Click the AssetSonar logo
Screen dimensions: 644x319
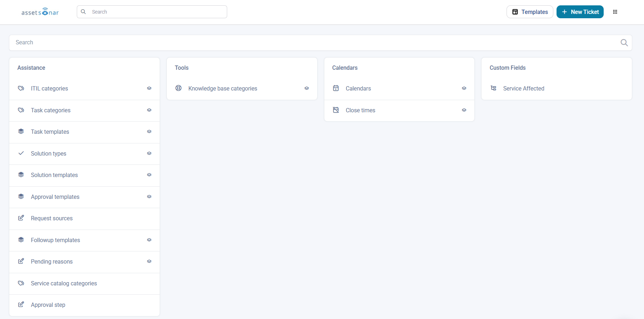tap(40, 12)
